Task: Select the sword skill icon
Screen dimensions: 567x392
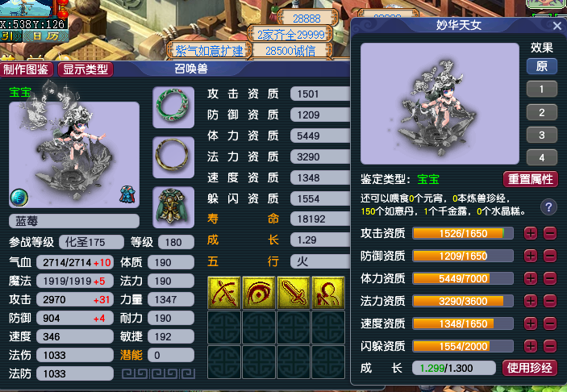Action: [294, 293]
